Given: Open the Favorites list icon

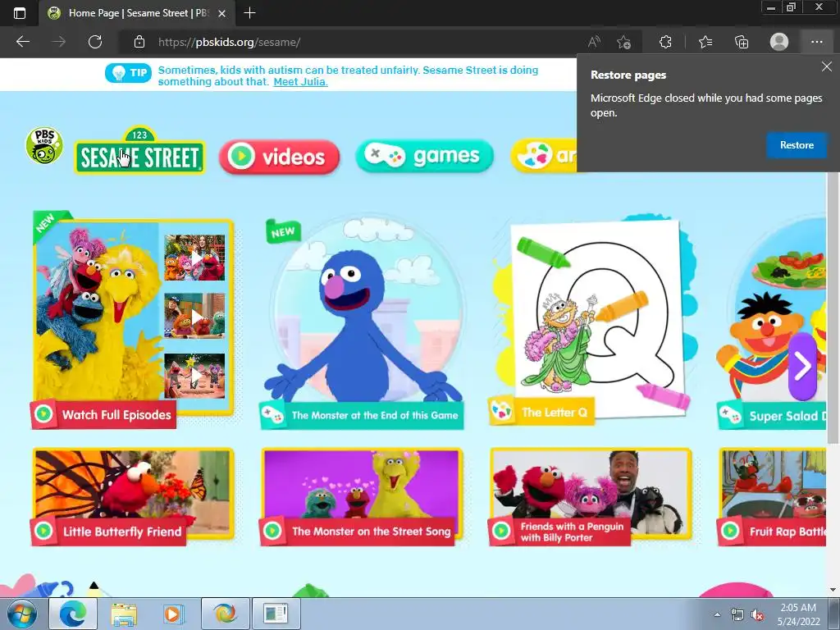Looking at the screenshot, I should (x=705, y=42).
